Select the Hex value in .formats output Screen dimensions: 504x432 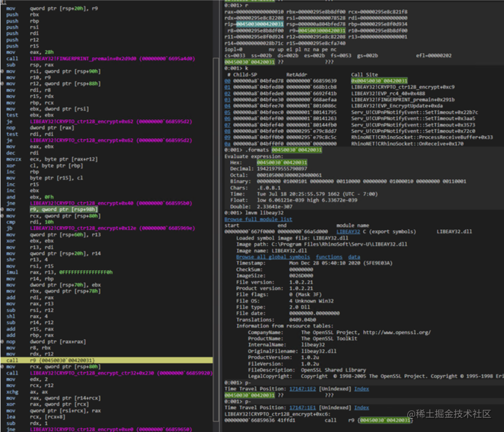[x=282, y=162]
